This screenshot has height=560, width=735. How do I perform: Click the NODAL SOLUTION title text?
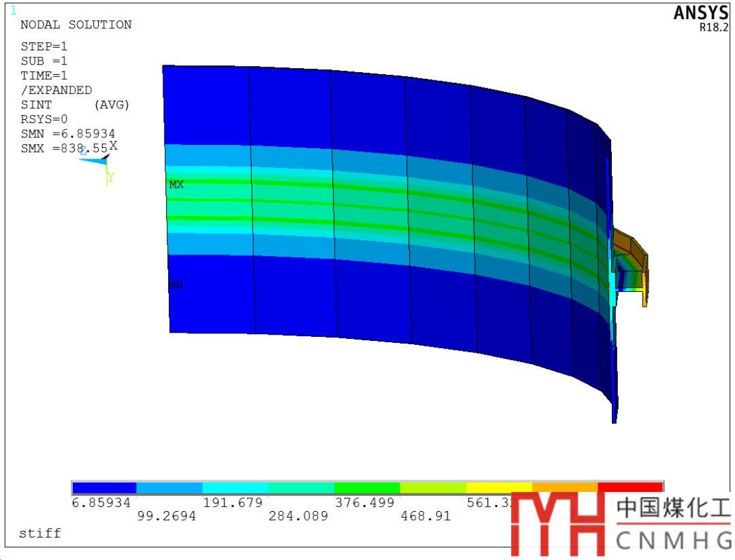click(76, 24)
